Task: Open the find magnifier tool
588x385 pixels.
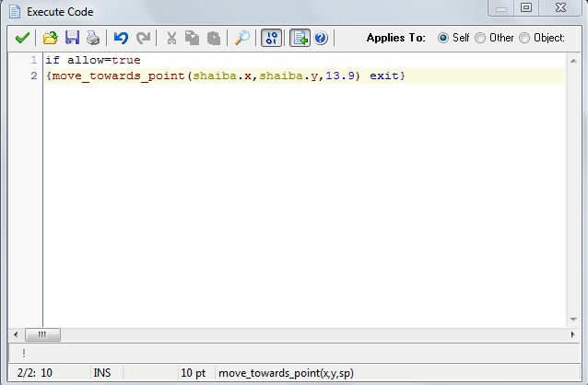Action: pos(241,38)
